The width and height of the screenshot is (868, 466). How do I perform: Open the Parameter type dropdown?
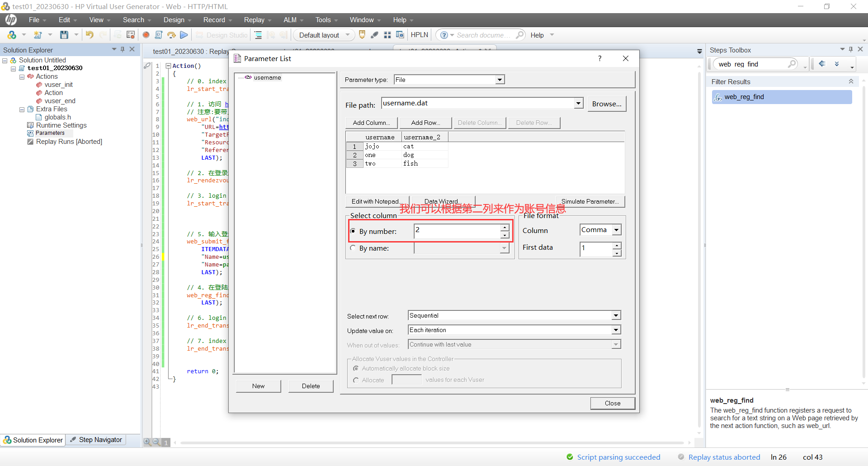tap(500, 80)
